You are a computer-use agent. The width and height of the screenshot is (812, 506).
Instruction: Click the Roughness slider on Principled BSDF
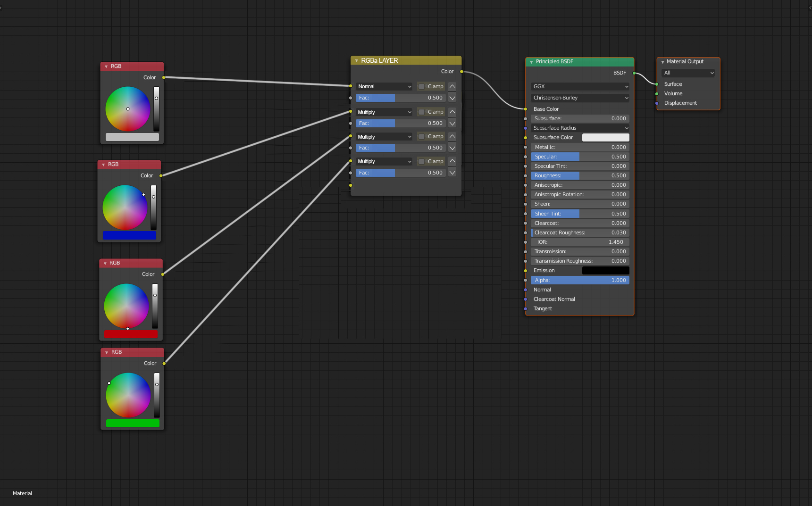point(580,176)
